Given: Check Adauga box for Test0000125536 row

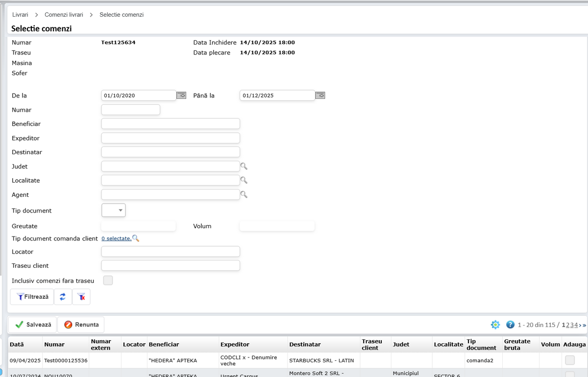Looking at the screenshot, I should point(570,360).
